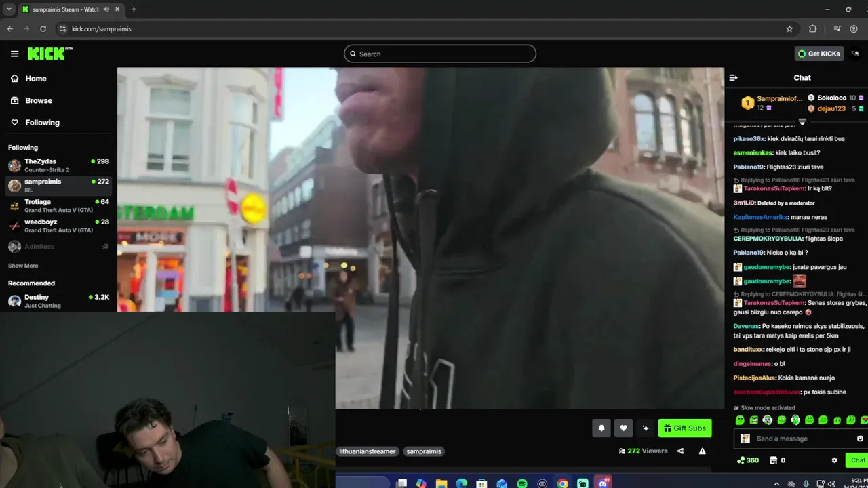This screenshot has height=488, width=868.
Task: Reload the page
Action: [43, 29]
